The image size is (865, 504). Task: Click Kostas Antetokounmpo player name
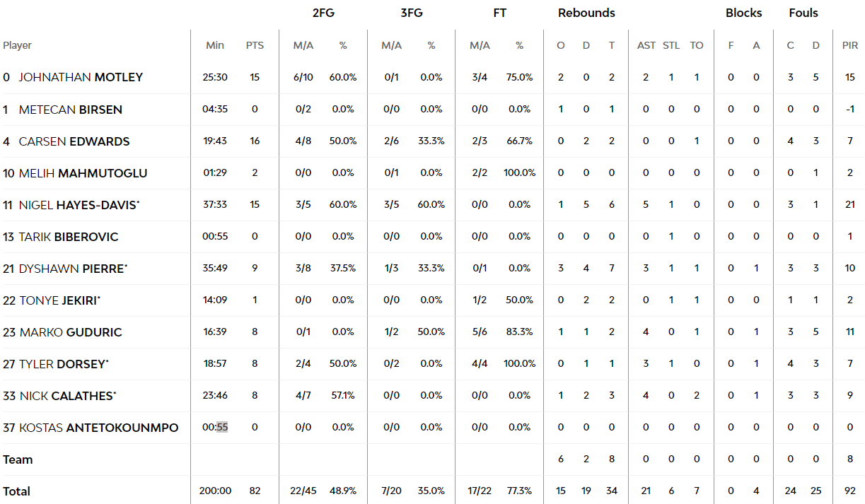[x=99, y=428]
